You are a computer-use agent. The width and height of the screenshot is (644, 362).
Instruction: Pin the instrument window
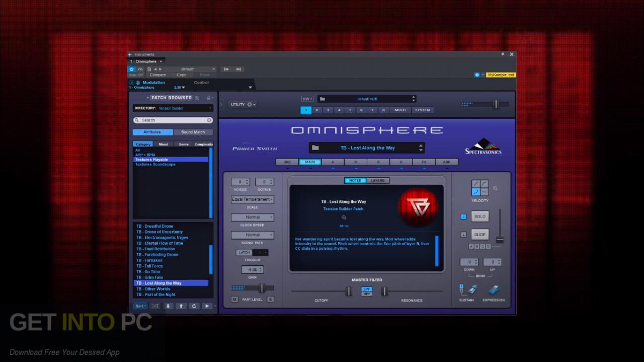click(502, 54)
